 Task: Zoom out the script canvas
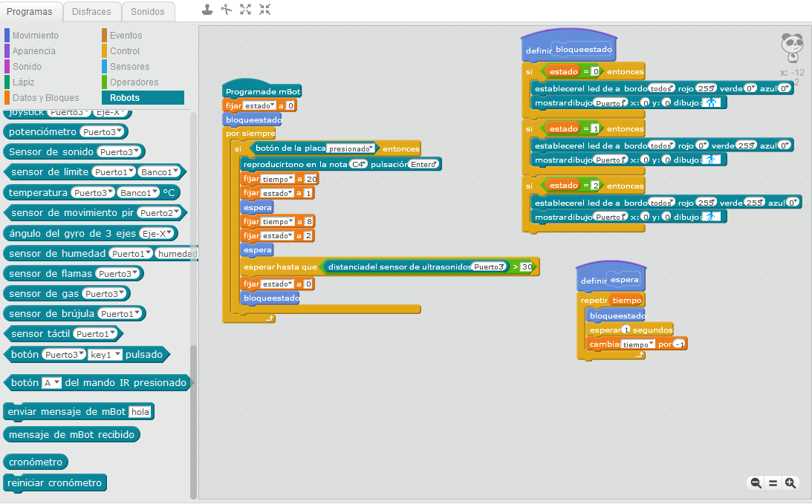[756, 482]
